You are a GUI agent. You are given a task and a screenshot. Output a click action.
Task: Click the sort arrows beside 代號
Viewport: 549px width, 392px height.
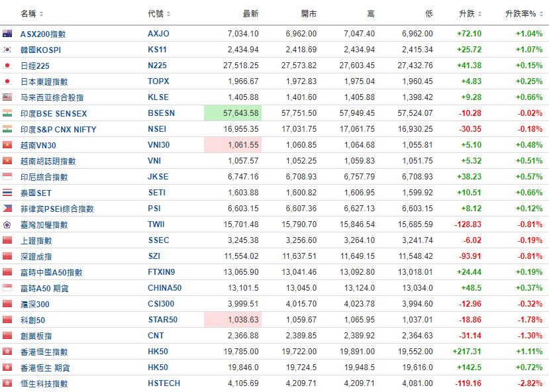pyautogui.click(x=168, y=14)
